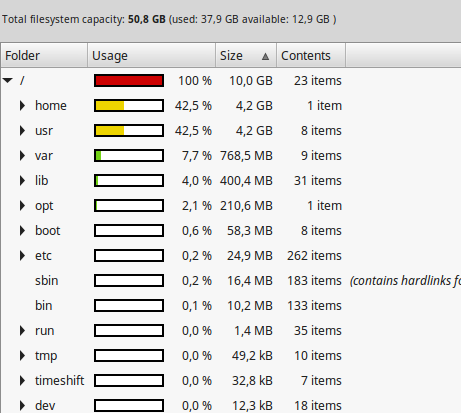Select the home folder name

tap(51, 106)
